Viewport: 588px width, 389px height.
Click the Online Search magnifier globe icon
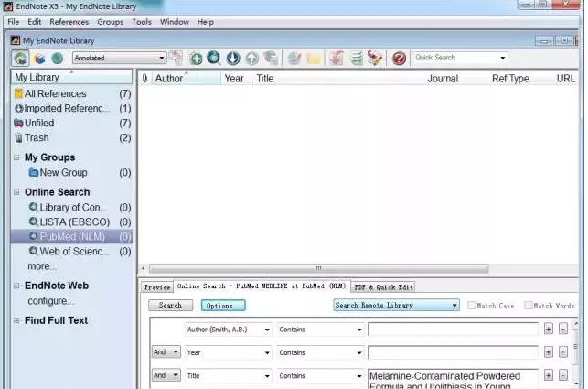[x=214, y=59]
